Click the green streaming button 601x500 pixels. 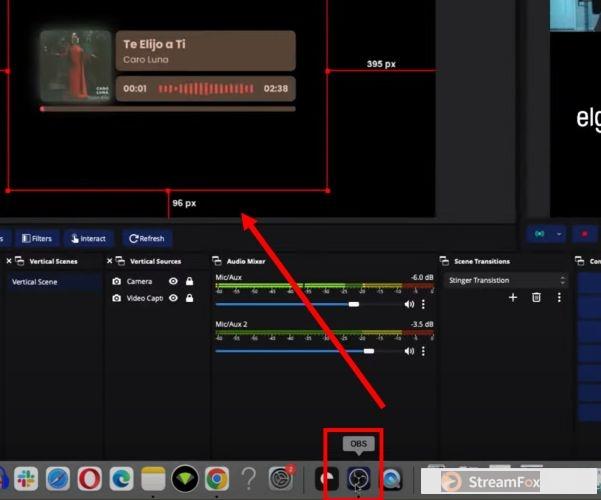tap(539, 234)
